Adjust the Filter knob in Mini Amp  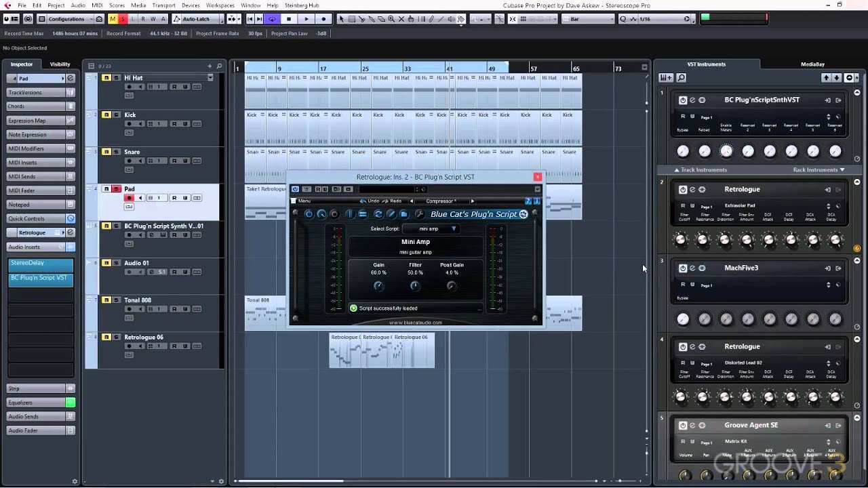415,286
